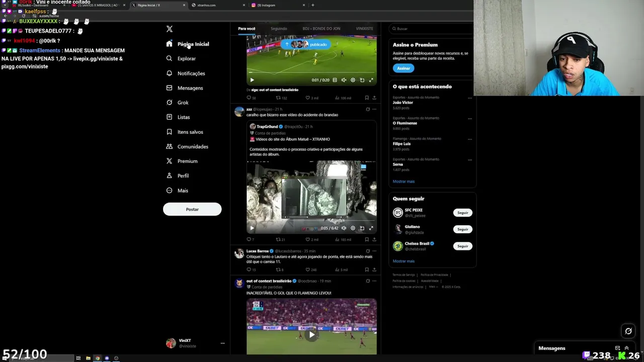Mute the 0:20 football video
644x362 pixels.
(344, 80)
